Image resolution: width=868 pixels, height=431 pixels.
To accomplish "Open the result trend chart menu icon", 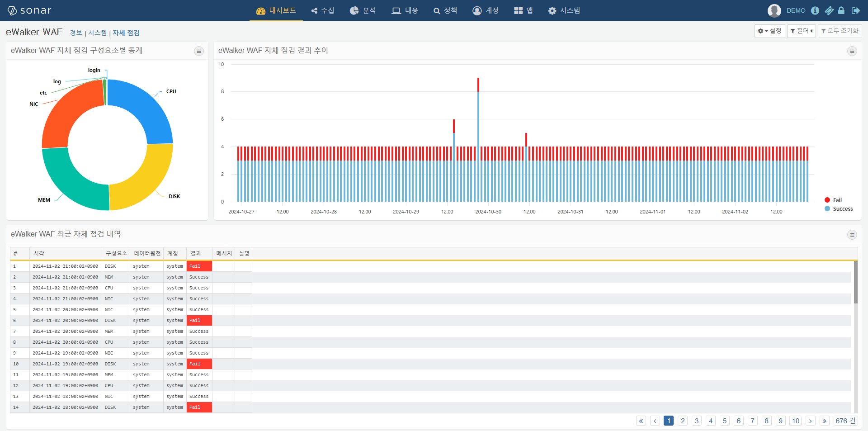I will tap(852, 51).
